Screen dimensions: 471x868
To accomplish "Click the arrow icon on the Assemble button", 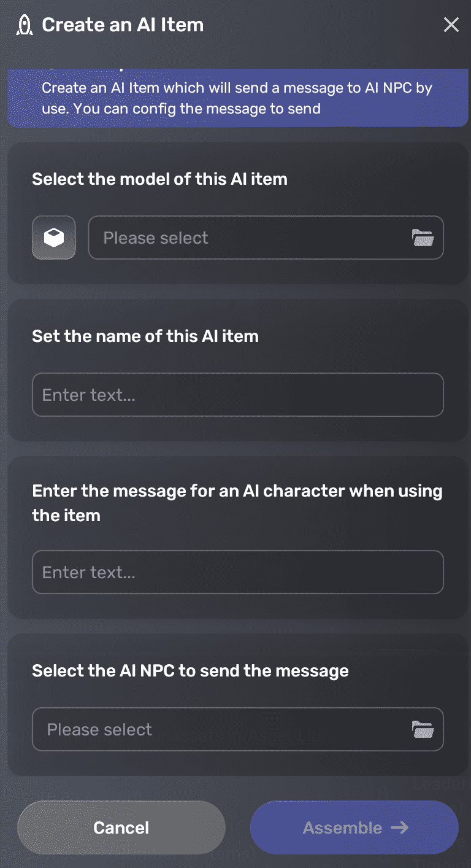I will pyautogui.click(x=400, y=827).
